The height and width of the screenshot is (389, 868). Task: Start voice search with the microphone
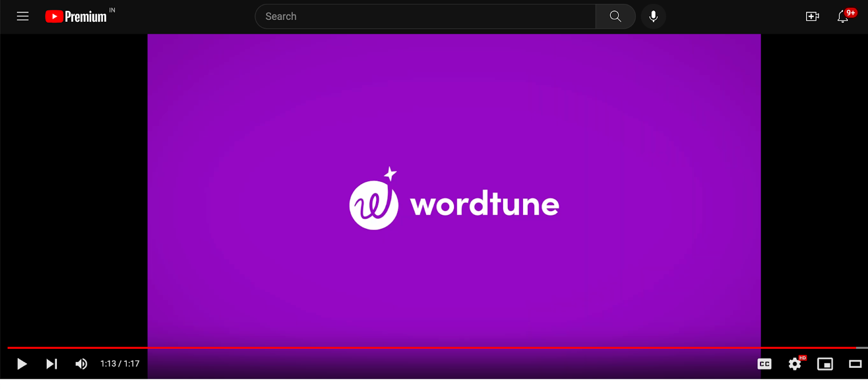[x=653, y=16]
